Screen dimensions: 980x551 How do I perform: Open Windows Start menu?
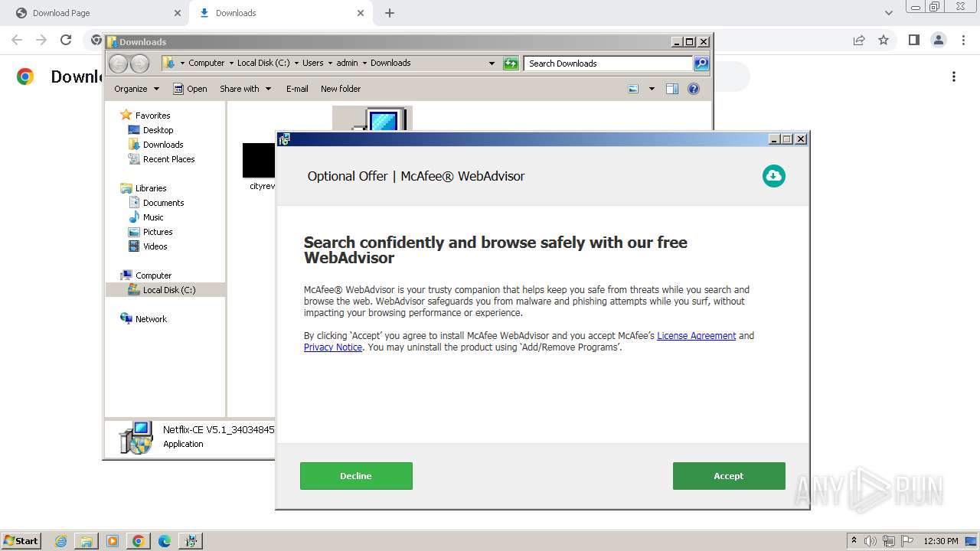21,540
